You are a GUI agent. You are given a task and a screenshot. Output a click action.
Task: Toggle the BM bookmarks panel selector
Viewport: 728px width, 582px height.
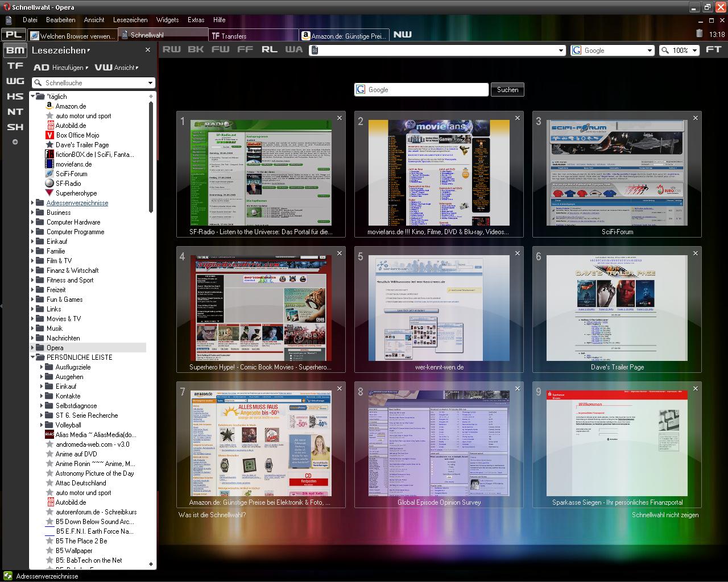[15, 51]
